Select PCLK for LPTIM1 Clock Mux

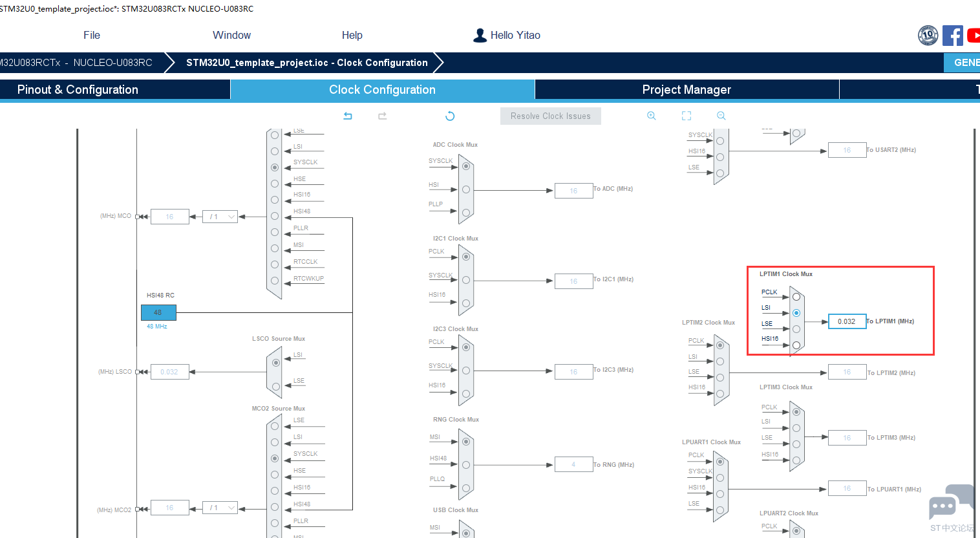796,297
